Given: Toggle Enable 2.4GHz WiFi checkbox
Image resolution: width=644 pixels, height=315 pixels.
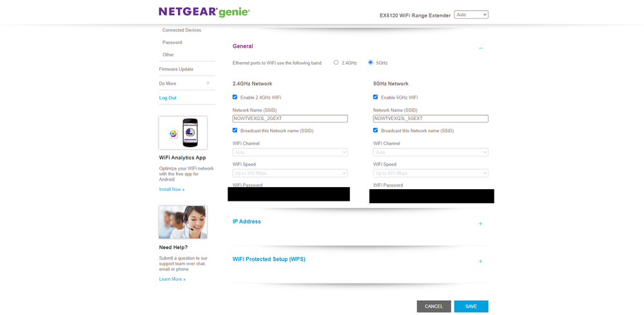Looking at the screenshot, I should [235, 97].
